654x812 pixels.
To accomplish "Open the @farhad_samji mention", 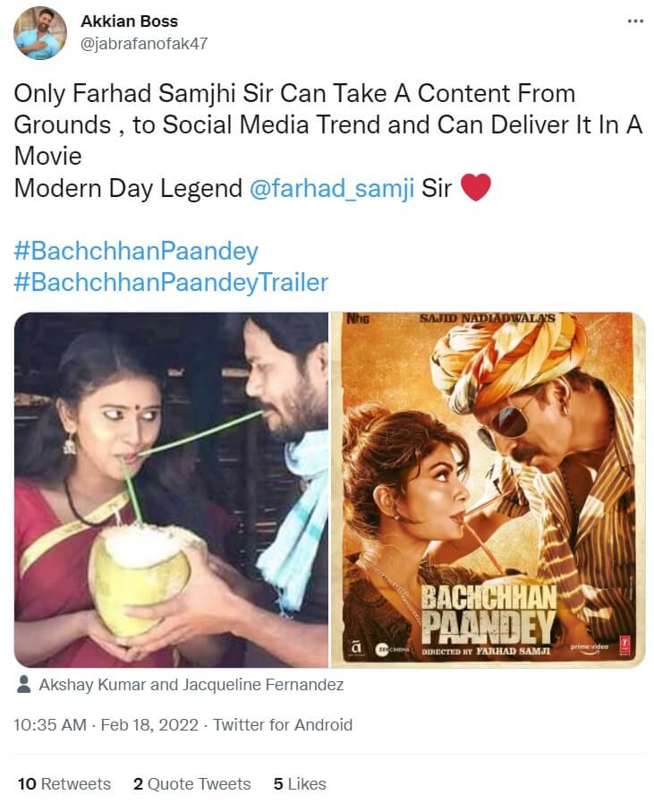I will click(x=332, y=188).
